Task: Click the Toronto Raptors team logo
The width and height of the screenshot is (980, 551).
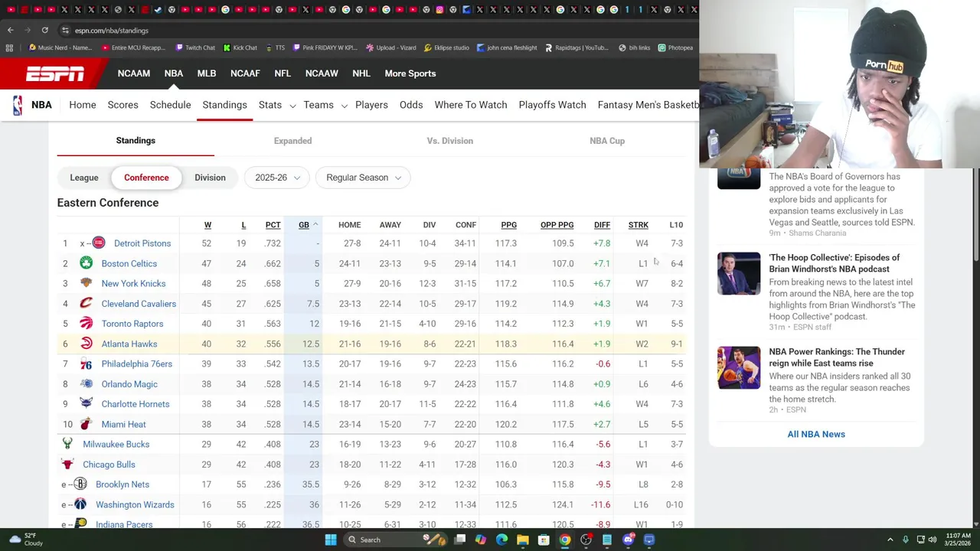Action: click(86, 324)
